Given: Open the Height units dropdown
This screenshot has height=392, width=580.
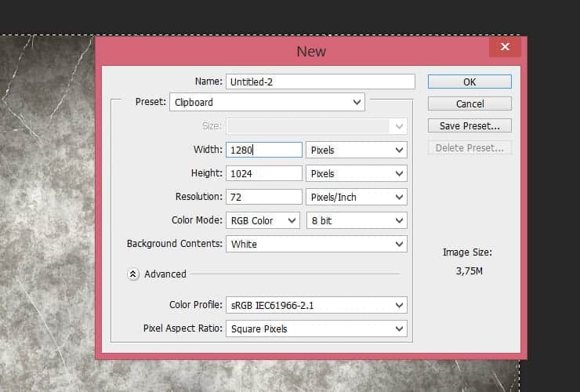Looking at the screenshot, I should 357,173.
